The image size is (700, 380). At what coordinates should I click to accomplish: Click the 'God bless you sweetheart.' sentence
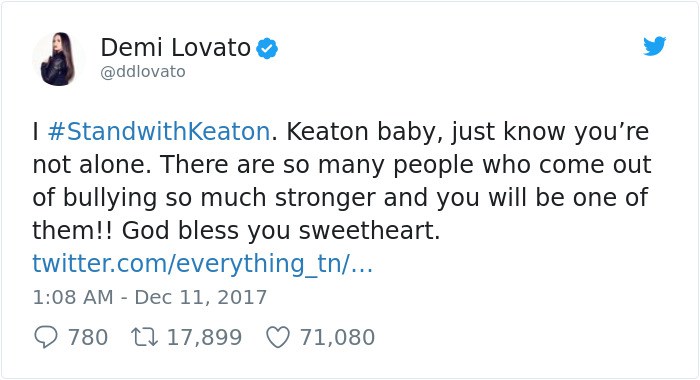[281, 230]
